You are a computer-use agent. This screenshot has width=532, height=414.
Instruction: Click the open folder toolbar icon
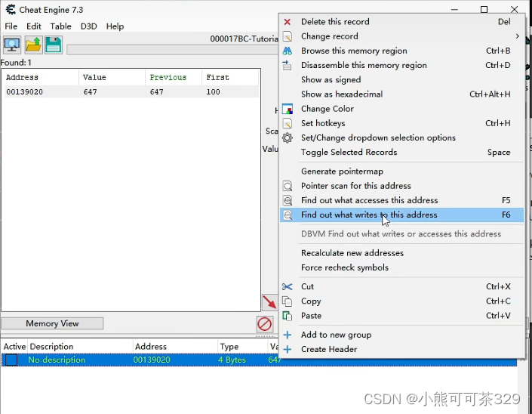(x=33, y=45)
